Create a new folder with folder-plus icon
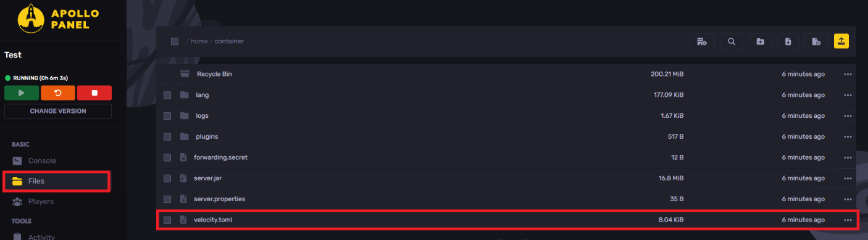 pyautogui.click(x=760, y=41)
